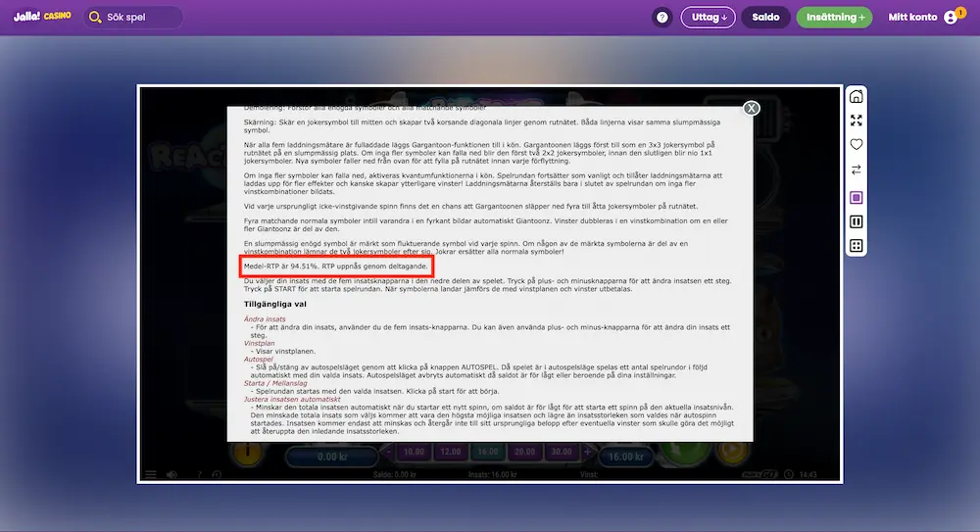Click the Ändra insats heading
This screenshot has height=532, width=980.
coord(265,318)
